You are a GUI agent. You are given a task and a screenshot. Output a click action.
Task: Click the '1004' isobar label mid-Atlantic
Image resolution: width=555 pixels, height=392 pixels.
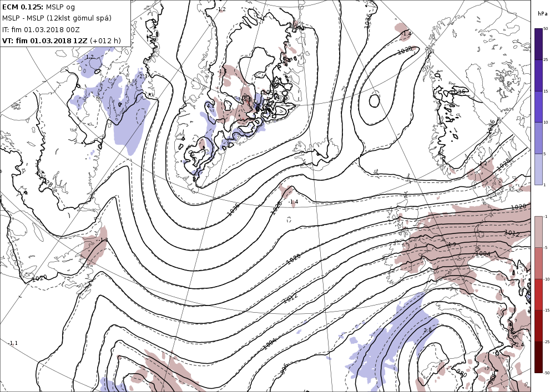pos(269,343)
